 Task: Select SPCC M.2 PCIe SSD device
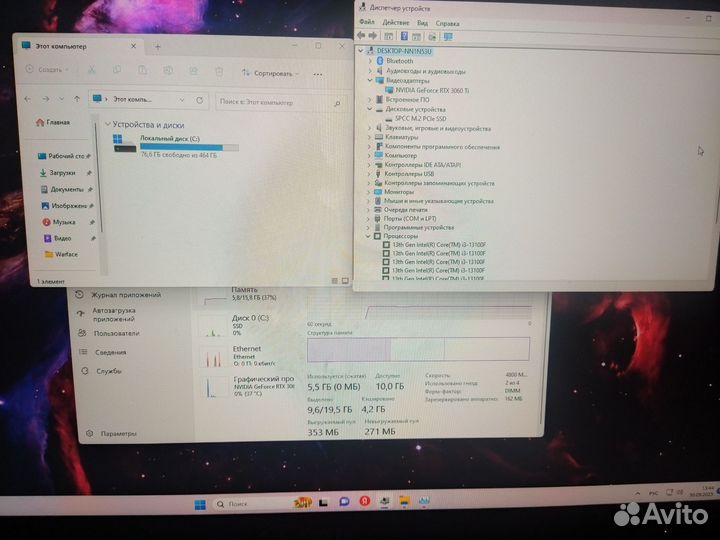[420, 118]
